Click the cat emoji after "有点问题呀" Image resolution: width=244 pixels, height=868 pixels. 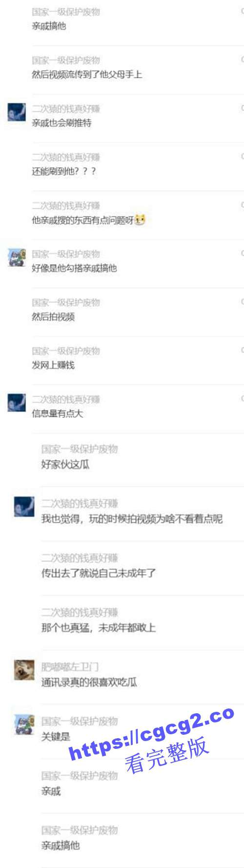140,220
